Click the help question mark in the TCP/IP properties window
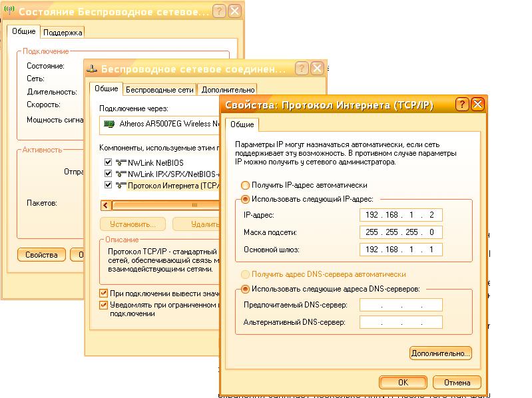 tap(462, 104)
